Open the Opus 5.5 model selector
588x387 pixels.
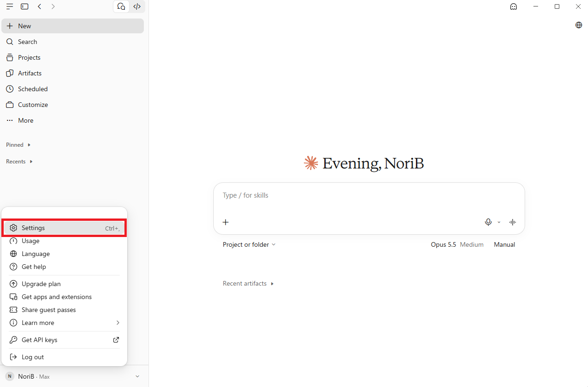pyautogui.click(x=443, y=244)
